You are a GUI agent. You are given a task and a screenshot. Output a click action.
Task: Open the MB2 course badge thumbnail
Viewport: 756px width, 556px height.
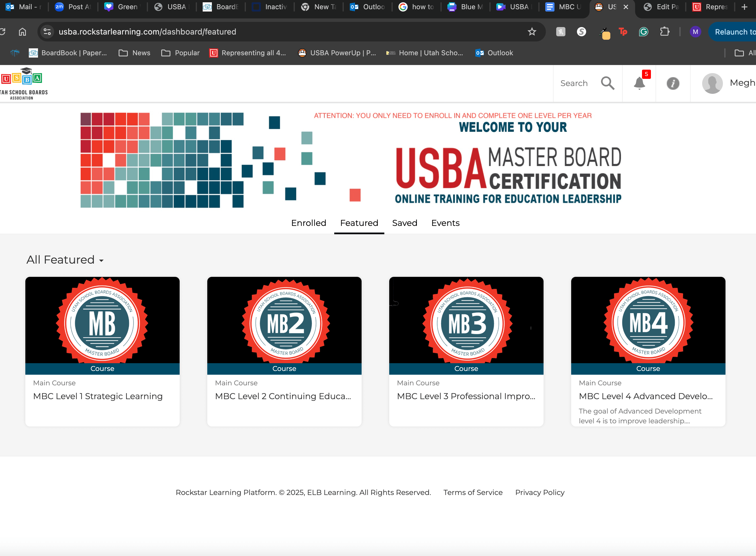pos(284,320)
